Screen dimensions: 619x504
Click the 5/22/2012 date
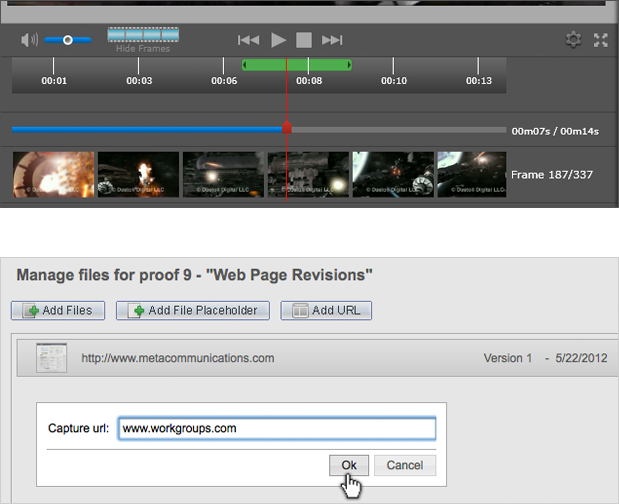click(581, 358)
